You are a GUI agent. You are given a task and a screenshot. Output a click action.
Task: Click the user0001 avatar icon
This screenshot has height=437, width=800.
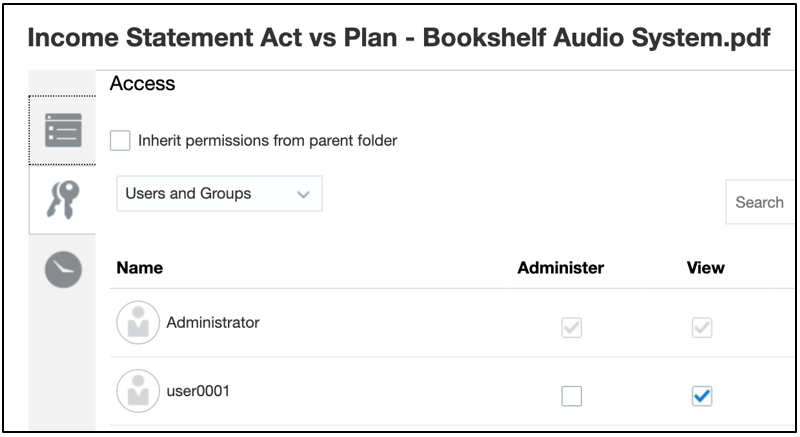(x=138, y=391)
